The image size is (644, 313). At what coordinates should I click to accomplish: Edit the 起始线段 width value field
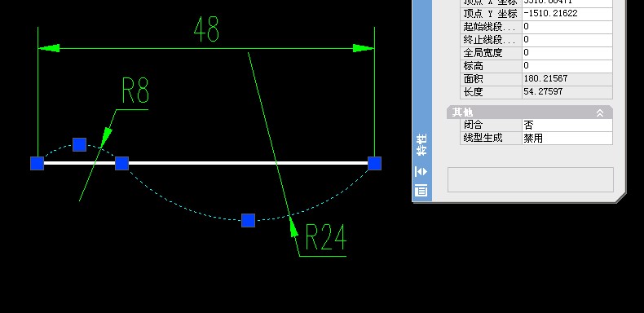click(x=567, y=26)
